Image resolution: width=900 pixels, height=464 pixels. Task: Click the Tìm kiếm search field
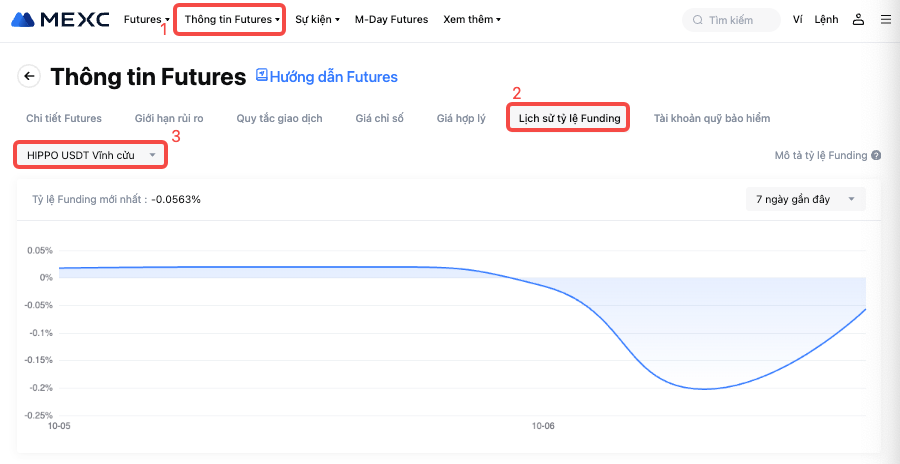[738, 20]
